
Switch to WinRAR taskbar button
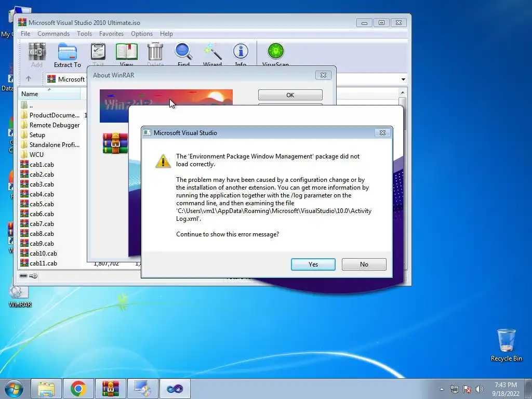pyautogui.click(x=111, y=389)
